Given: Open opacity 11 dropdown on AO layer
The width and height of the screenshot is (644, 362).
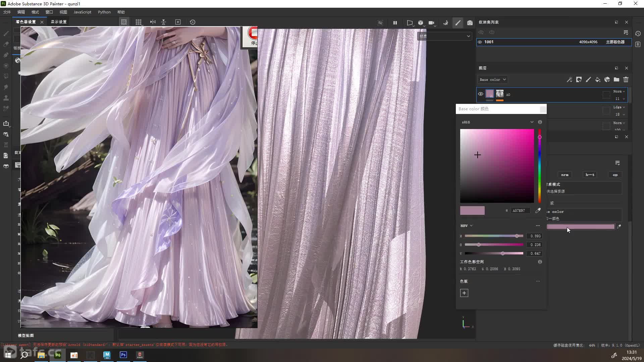Looking at the screenshot, I should click(620, 99).
